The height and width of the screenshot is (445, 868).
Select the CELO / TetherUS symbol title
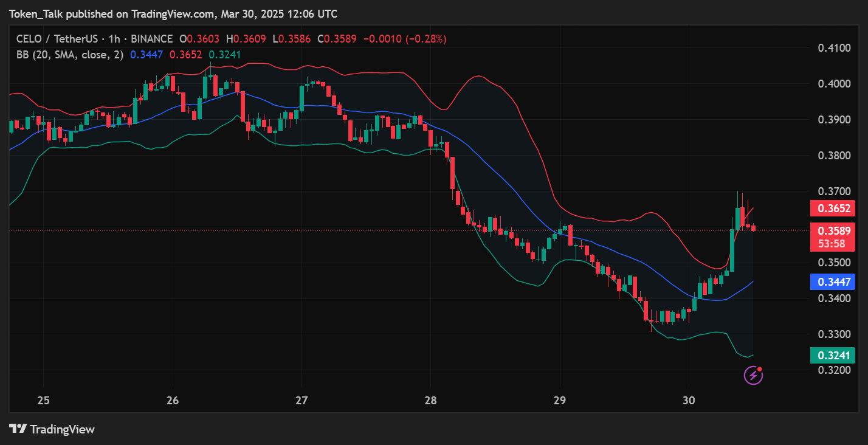tap(60, 39)
